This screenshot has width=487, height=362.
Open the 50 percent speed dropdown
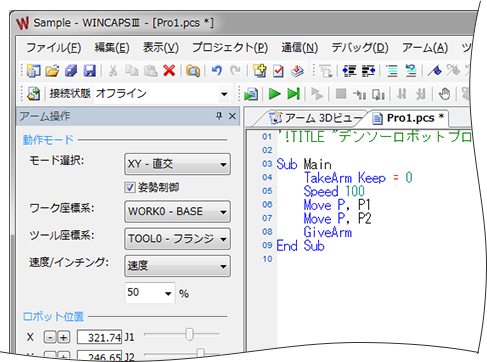tap(168, 293)
